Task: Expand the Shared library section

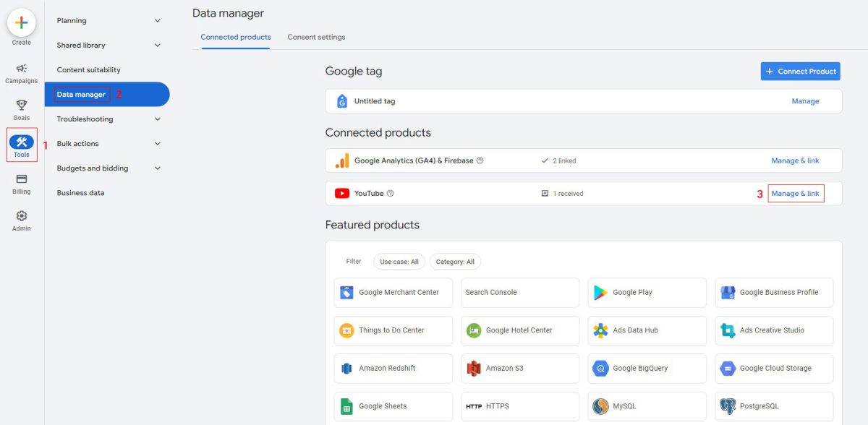Action: coord(109,45)
